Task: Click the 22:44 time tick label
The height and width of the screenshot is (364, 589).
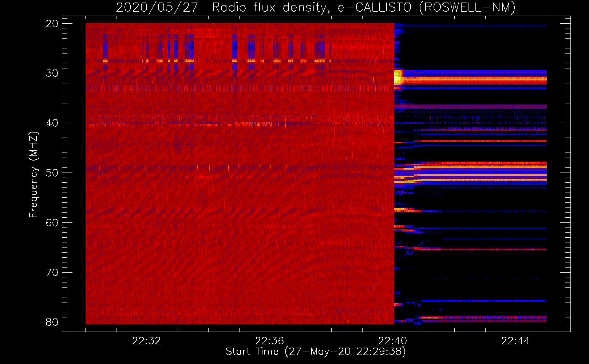Action: 515,341
